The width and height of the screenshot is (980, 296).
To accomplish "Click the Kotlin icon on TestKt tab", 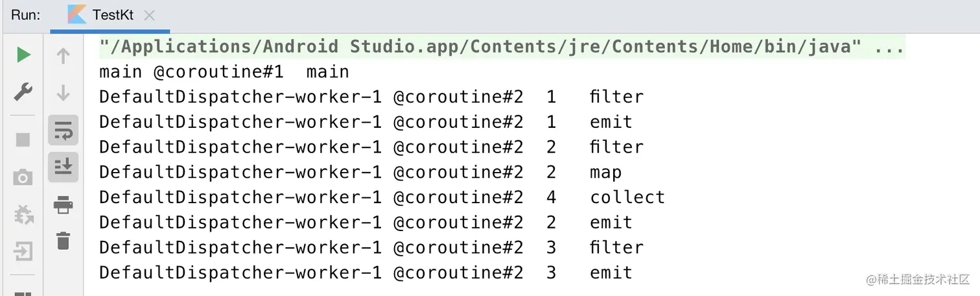I will pyautogui.click(x=77, y=15).
